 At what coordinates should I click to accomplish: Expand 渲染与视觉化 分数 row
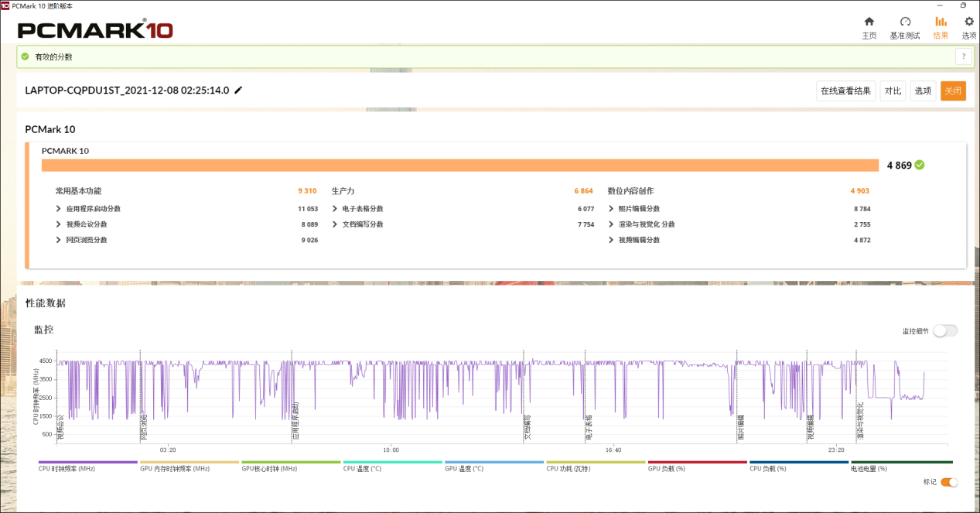pyautogui.click(x=611, y=224)
